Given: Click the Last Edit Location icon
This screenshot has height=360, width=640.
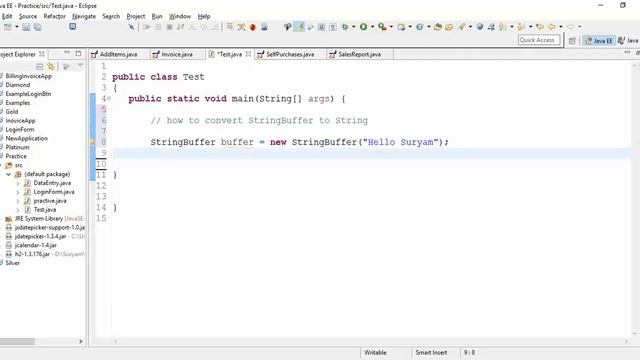Looking at the screenshot, I should pos(540,27).
